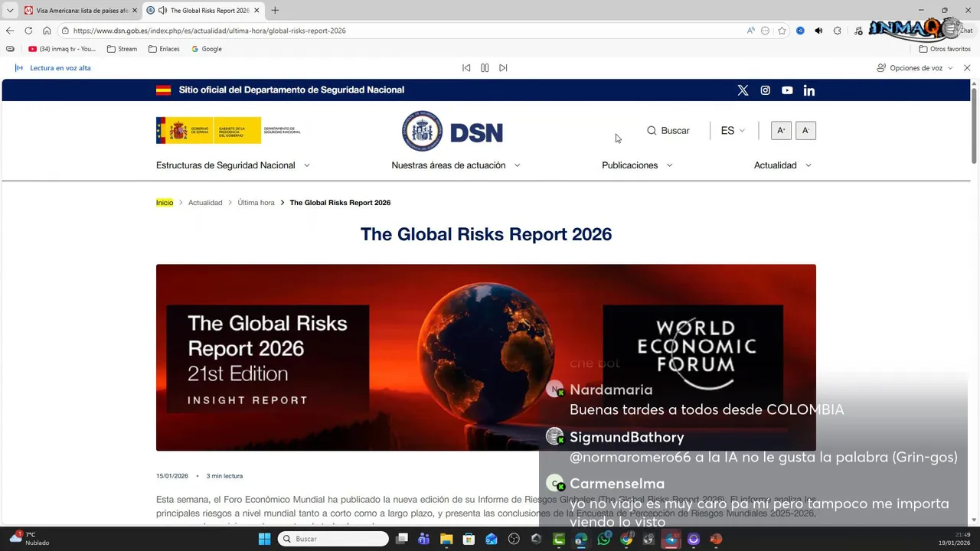This screenshot has width=980, height=551.
Task: Skip to previous paragraph in read aloud
Action: point(466,68)
